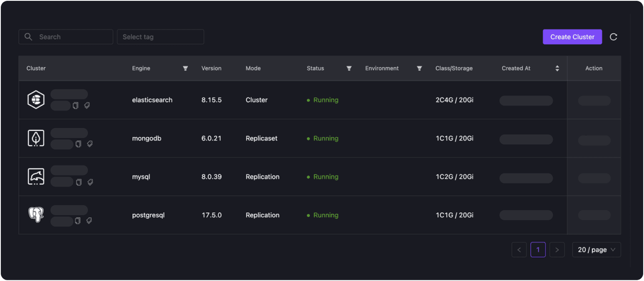Open the Status column filter
Image resolution: width=644 pixels, height=281 pixels.
[349, 68]
